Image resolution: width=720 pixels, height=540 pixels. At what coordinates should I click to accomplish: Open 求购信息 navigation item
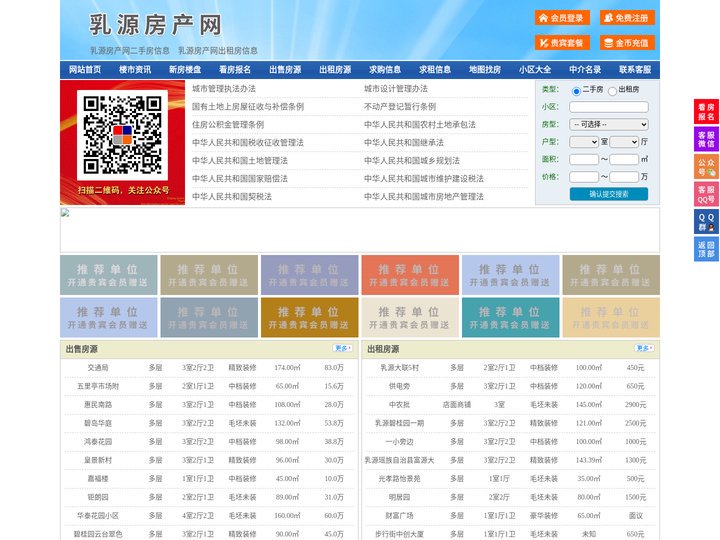pos(385,70)
